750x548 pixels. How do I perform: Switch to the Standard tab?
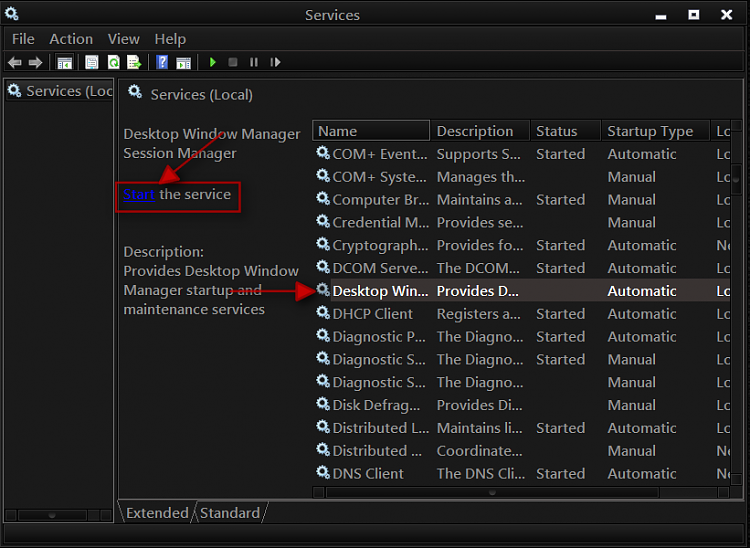[230, 513]
